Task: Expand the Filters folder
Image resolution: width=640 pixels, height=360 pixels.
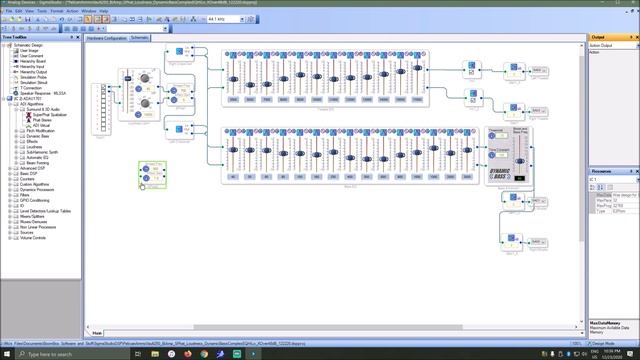Action: coord(10,195)
